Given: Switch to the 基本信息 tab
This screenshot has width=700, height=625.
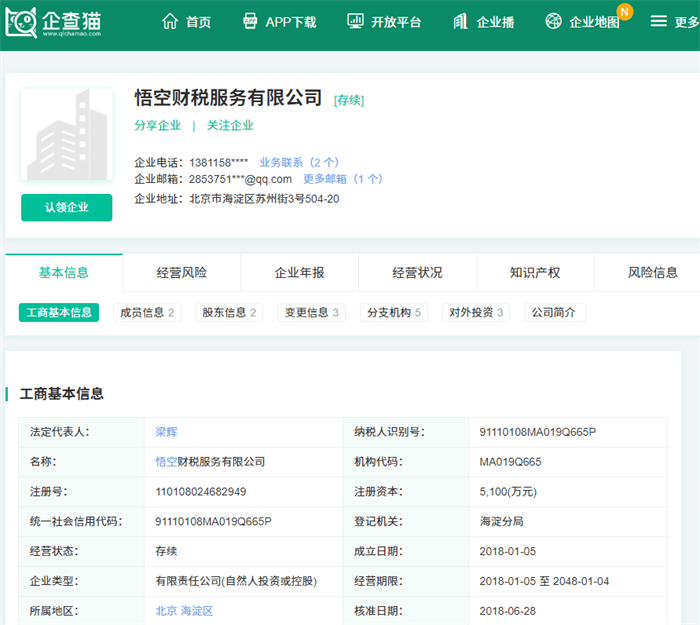Looking at the screenshot, I should (x=64, y=272).
